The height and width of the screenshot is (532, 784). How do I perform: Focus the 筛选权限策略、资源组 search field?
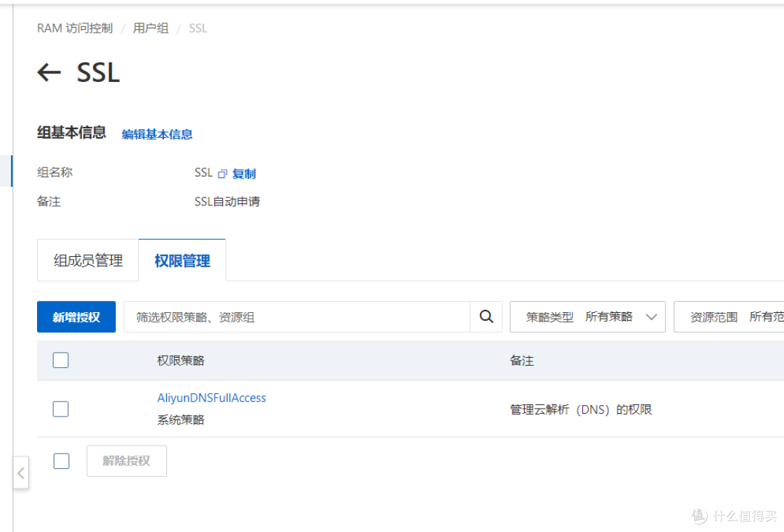click(297, 316)
